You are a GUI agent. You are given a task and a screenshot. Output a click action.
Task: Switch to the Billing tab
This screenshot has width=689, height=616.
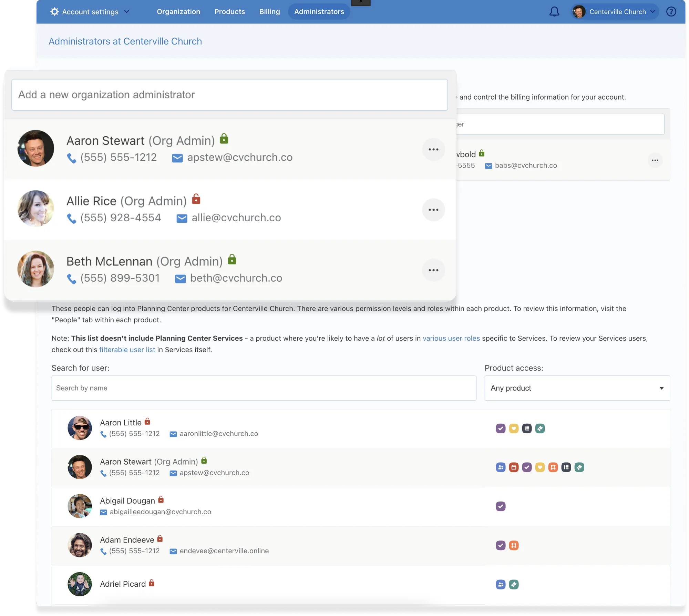pos(269,12)
